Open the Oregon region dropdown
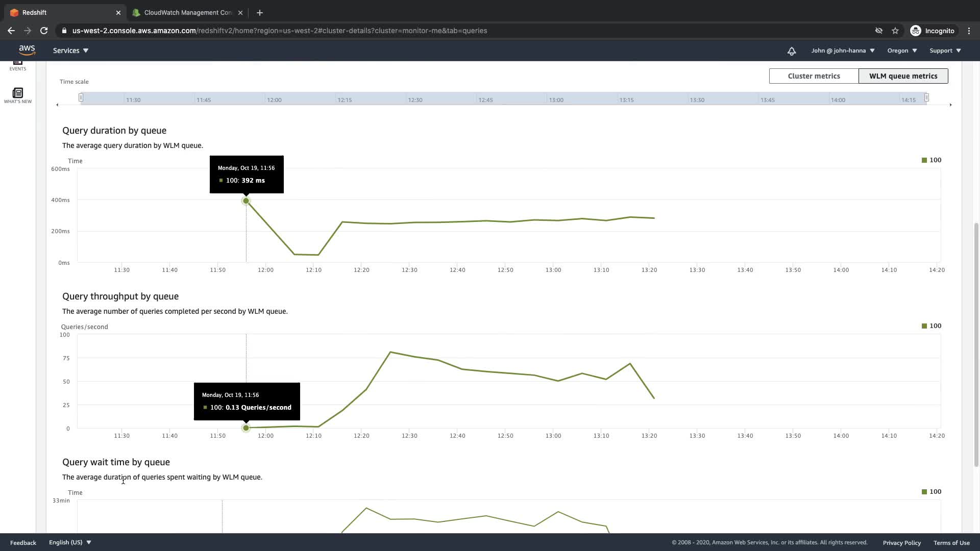The width and height of the screenshot is (980, 551). 901,51
